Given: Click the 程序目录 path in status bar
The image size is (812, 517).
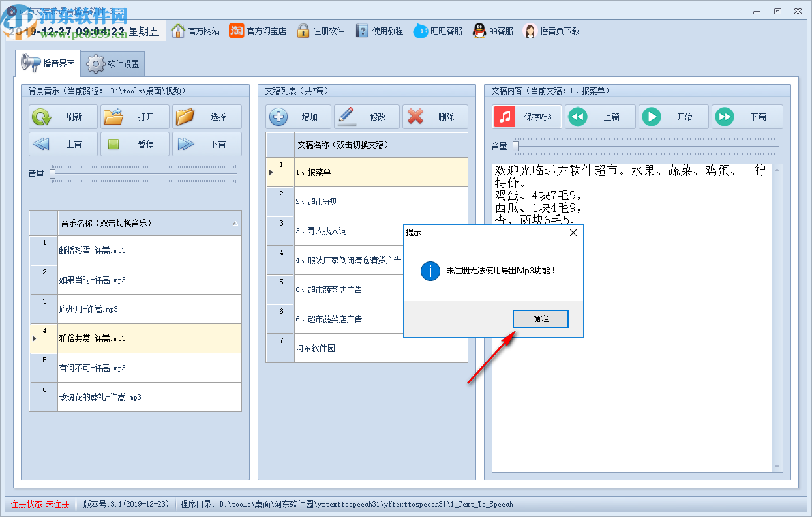Looking at the screenshot, I should point(347,504).
